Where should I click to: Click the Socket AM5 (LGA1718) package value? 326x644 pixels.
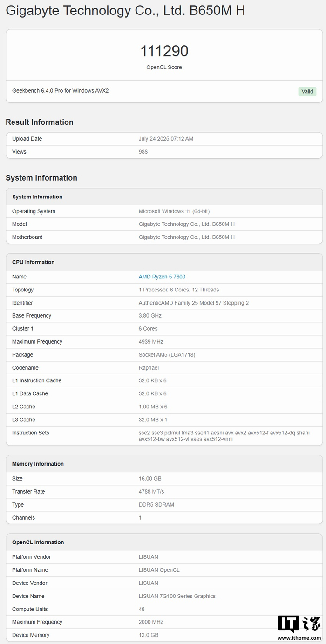pos(167,355)
